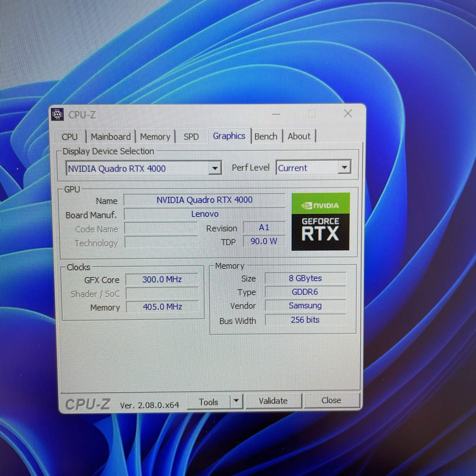Select the Graphics tab
476x476 pixels.
(x=229, y=136)
